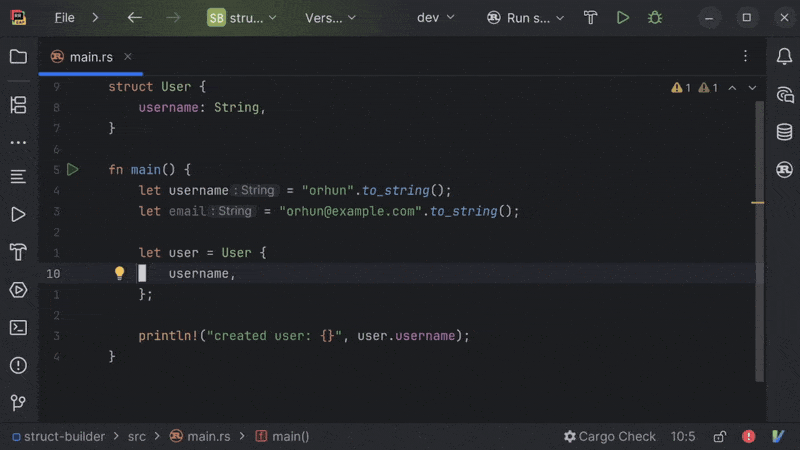Click the red error indicator in status bar
This screenshot has height=450, width=800.
[x=748, y=437]
